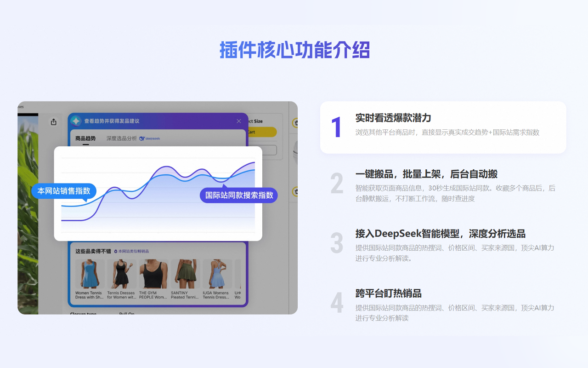Click the highlighted number 1 beside 实时看透爆款潜力

pyautogui.click(x=337, y=126)
